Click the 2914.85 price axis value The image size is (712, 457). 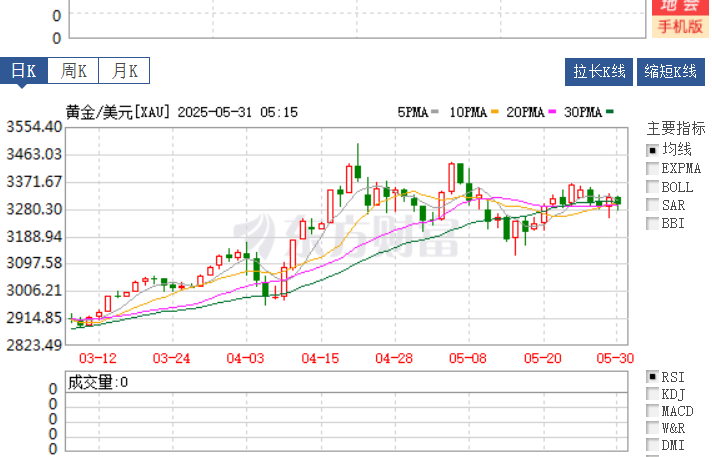click(34, 318)
